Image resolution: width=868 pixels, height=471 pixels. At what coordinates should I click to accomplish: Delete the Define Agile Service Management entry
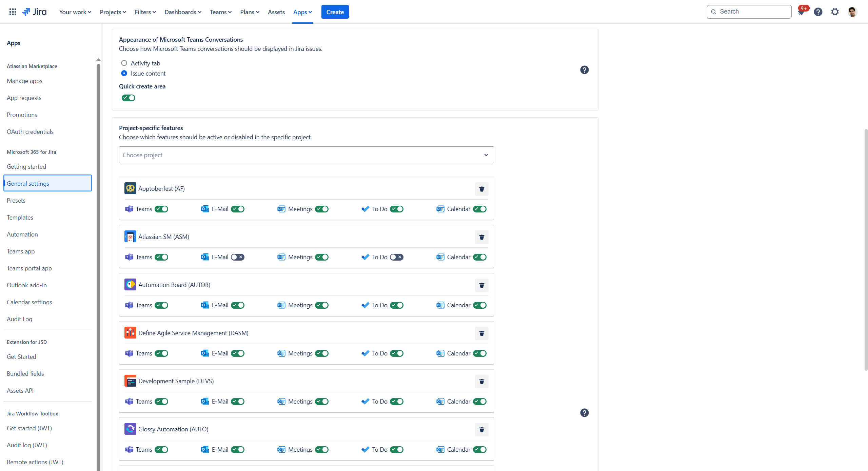click(482, 333)
